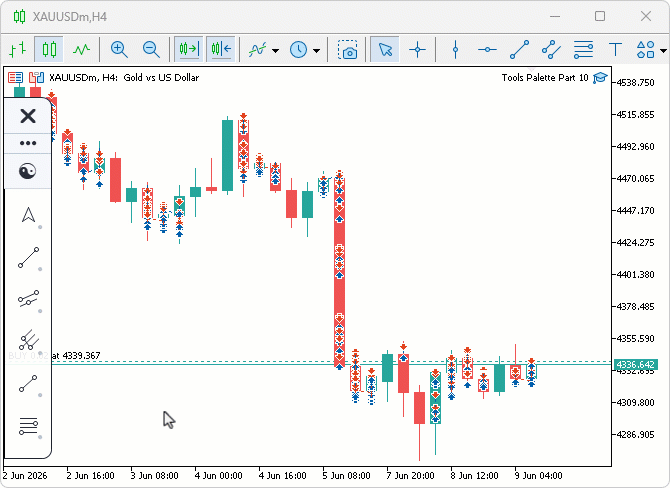Toggle chart shift to end button
Screen dimensions: 670x488
click(x=188, y=50)
